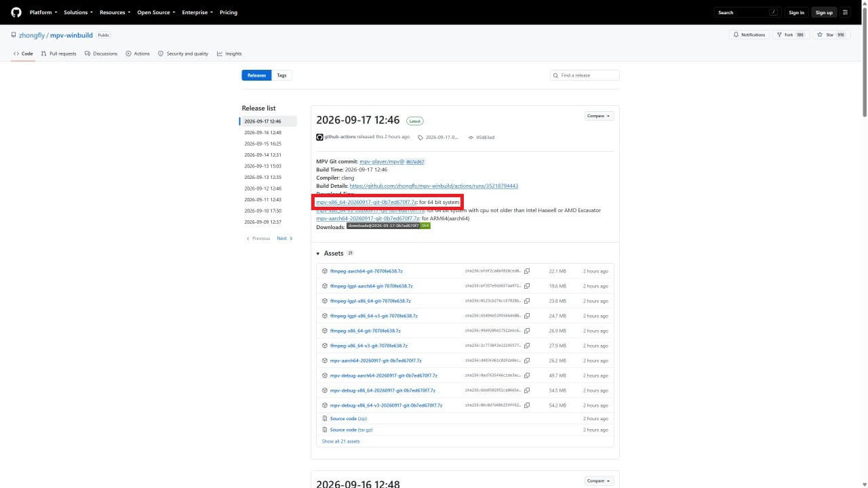Copy SHA256 hash of ffmpeg-aarch64-git-7070fe638.7z
This screenshot has width=868, height=488.
(527, 271)
